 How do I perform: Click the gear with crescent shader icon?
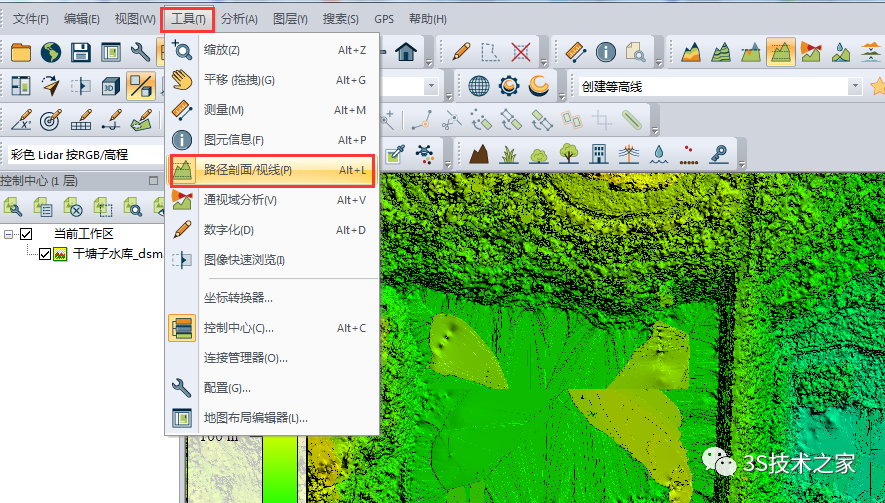(509, 86)
